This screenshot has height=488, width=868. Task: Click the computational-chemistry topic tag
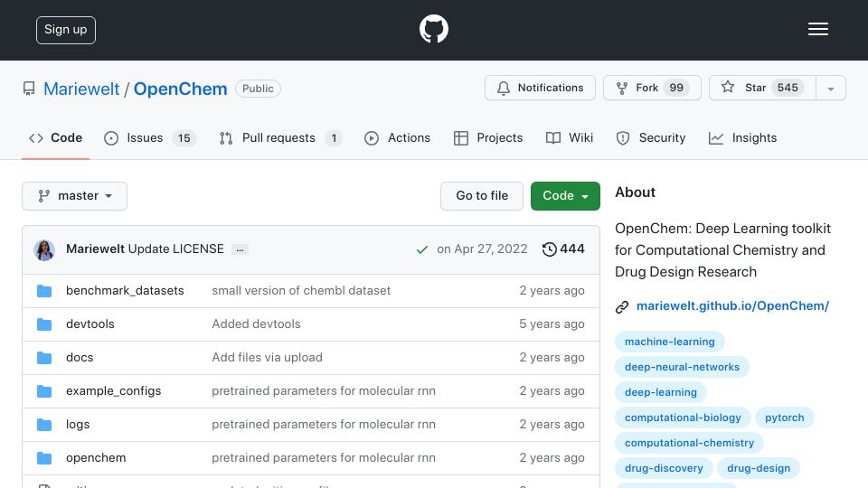(x=689, y=443)
